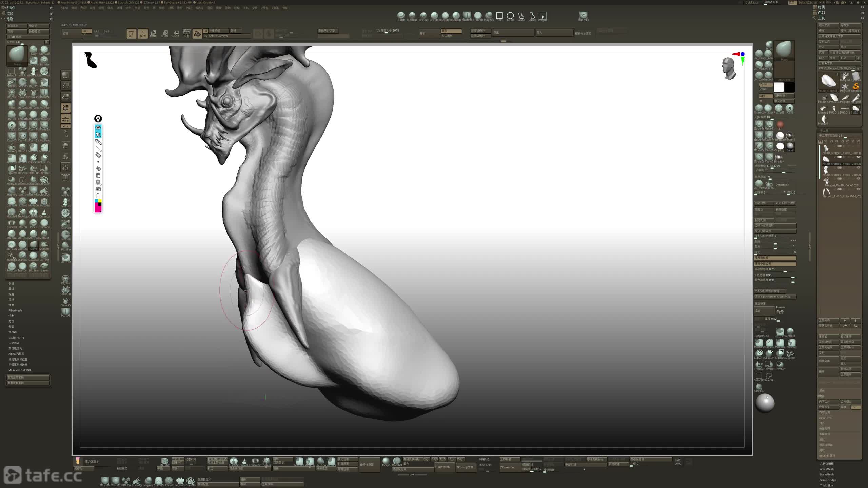Image resolution: width=868 pixels, height=488 pixels.
Task: Activate the Edit mode button
Action: click(x=131, y=34)
